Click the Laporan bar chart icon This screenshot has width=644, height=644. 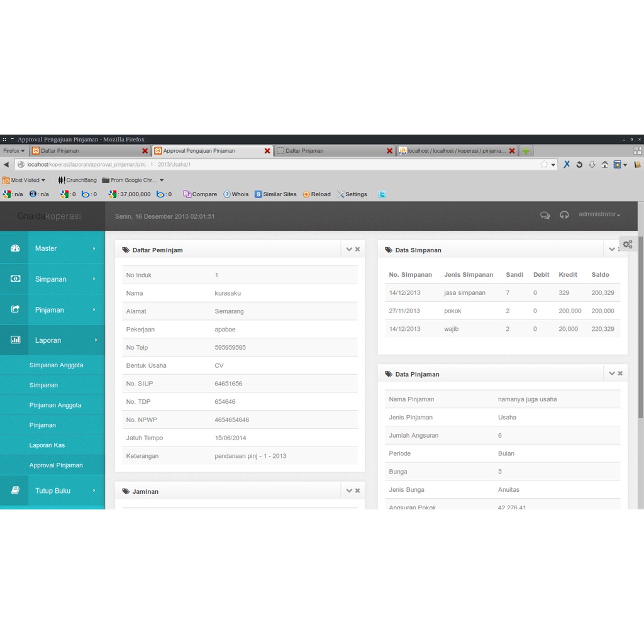coord(15,340)
